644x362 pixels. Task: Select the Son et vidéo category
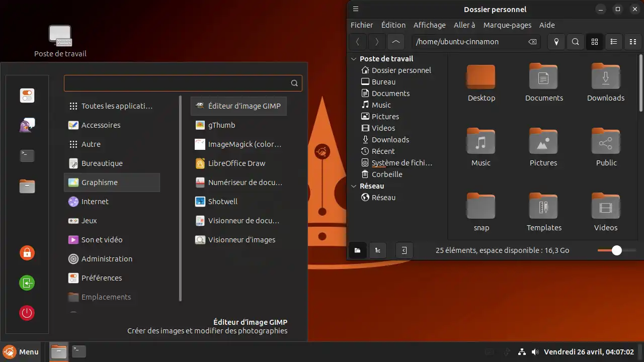click(x=112, y=240)
